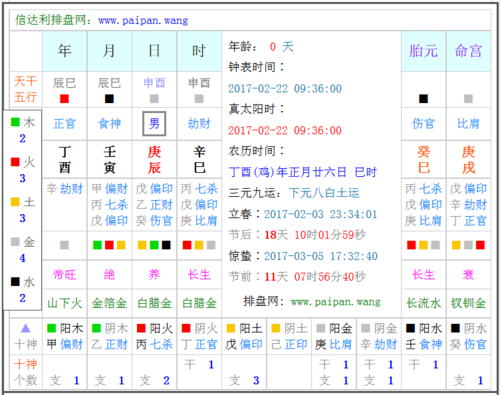The height and width of the screenshot is (395, 500).
Task: Select the 日 column header
Action: 154,51
